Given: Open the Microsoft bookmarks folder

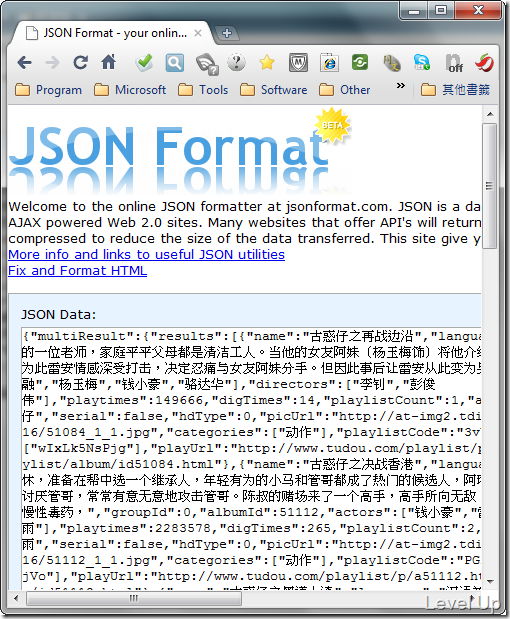Looking at the screenshot, I should pyautogui.click(x=130, y=90).
